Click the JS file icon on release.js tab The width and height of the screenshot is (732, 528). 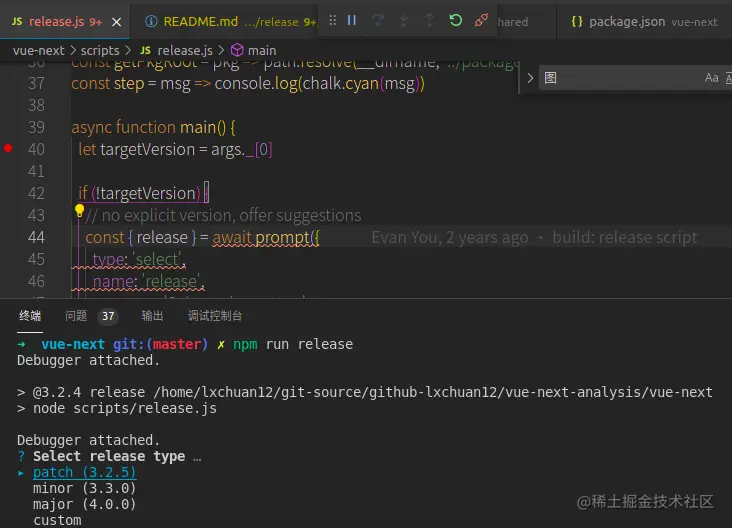(x=17, y=21)
